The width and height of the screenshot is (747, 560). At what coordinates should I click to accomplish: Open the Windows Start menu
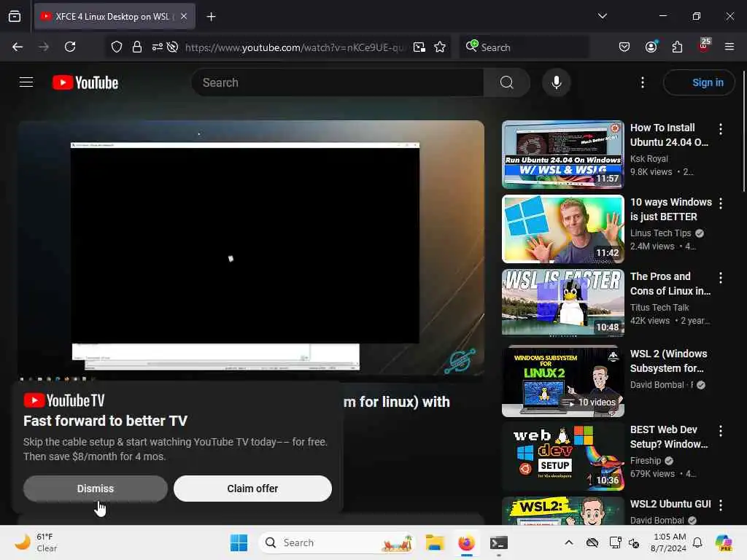(x=239, y=542)
